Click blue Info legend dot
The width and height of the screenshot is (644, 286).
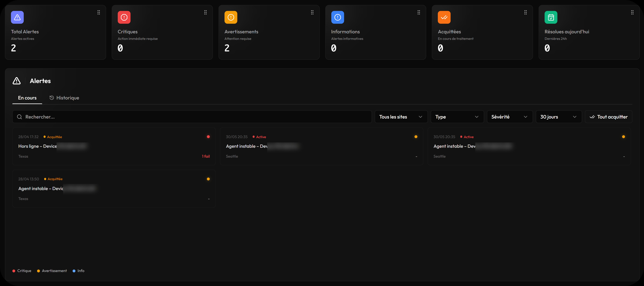(74, 271)
